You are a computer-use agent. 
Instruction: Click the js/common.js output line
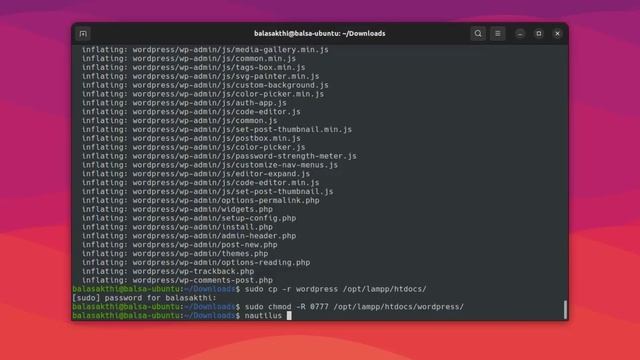coord(180,120)
